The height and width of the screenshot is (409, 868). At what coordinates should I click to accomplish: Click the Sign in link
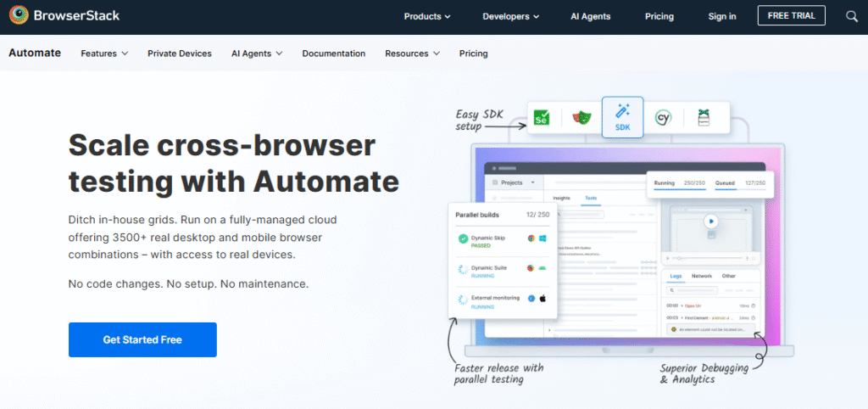pos(722,16)
